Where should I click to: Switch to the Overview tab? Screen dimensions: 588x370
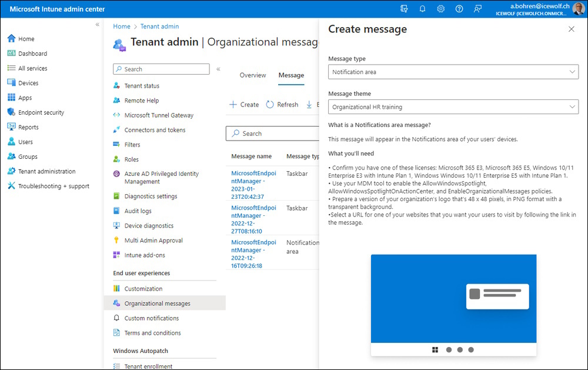pyautogui.click(x=253, y=75)
